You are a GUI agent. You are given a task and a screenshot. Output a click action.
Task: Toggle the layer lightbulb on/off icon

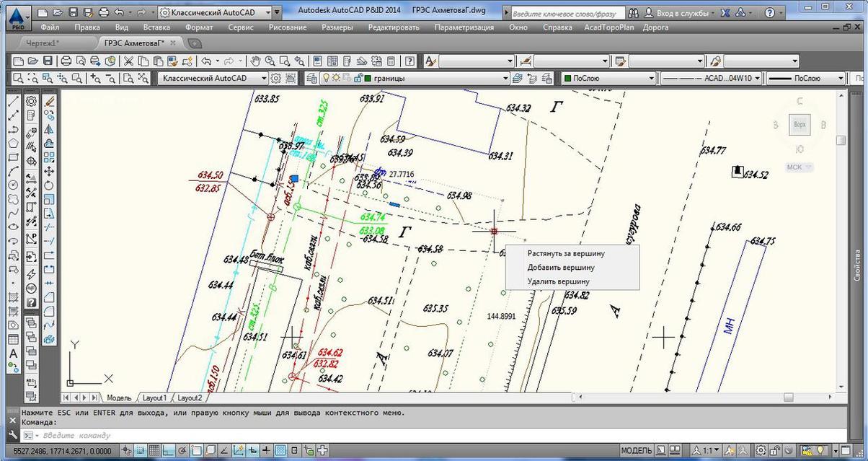pyautogui.click(x=326, y=79)
